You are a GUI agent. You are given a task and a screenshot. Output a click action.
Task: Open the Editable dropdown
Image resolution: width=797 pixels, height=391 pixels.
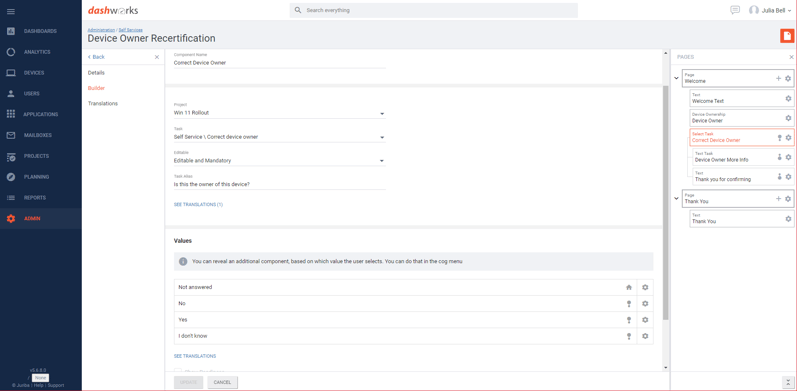280,161
